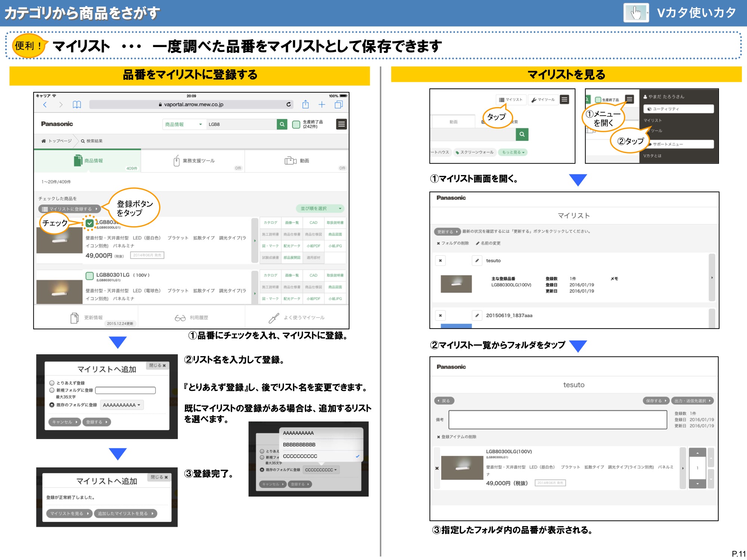747x560 pixels.
Task: Tap the マイリストに登録する button
Action: pos(69,209)
